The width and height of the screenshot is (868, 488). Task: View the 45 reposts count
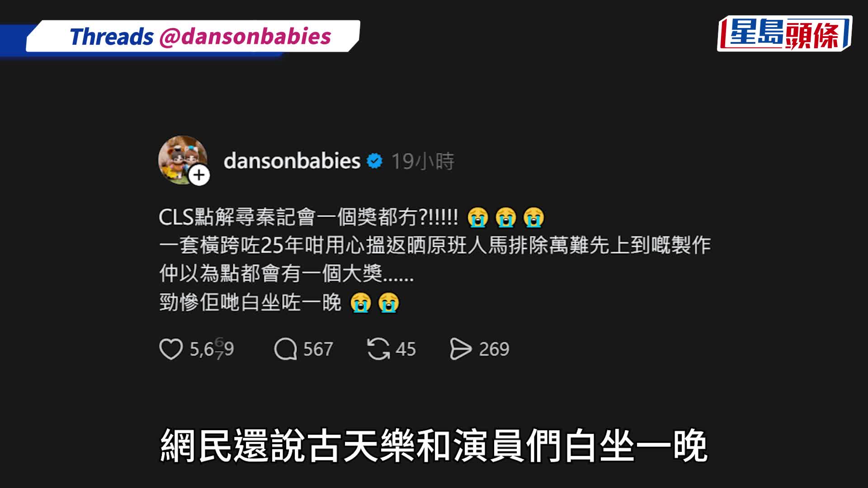tap(406, 349)
